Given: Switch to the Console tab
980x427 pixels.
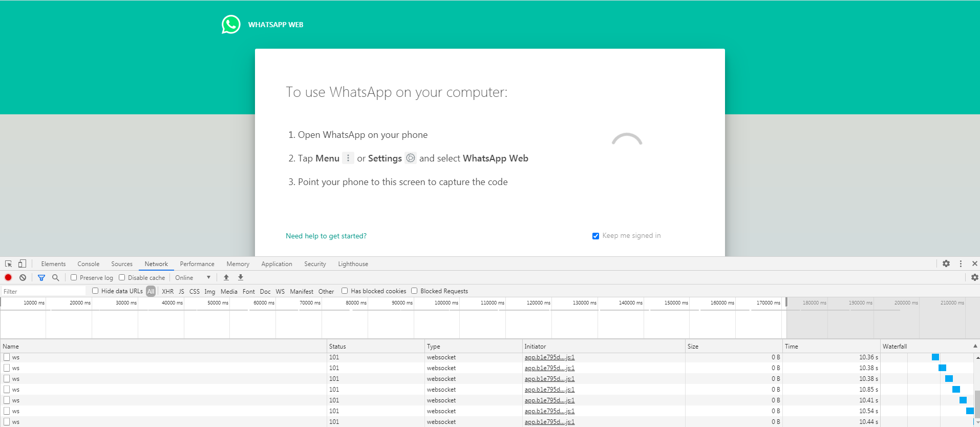Looking at the screenshot, I should 88,264.
